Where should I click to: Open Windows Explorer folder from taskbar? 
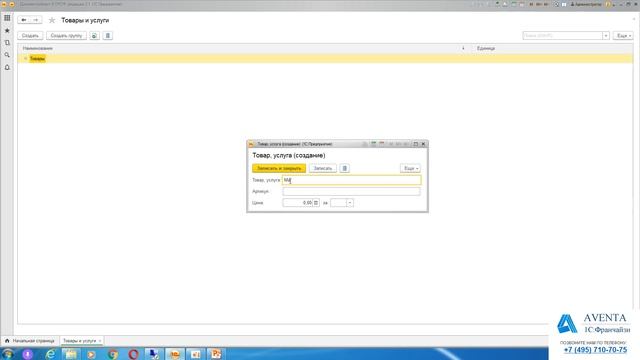[x=71, y=354]
